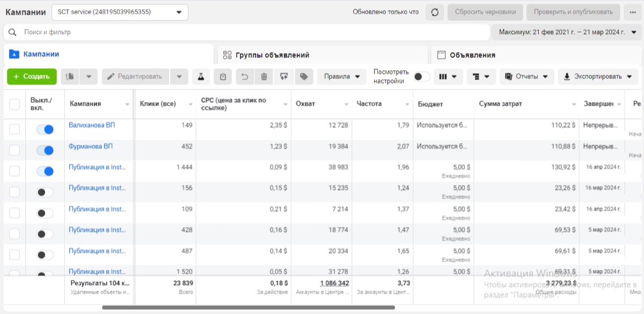Select checkbox of row with 7 214 reach
This screenshot has width=644, height=314.
(14, 213)
